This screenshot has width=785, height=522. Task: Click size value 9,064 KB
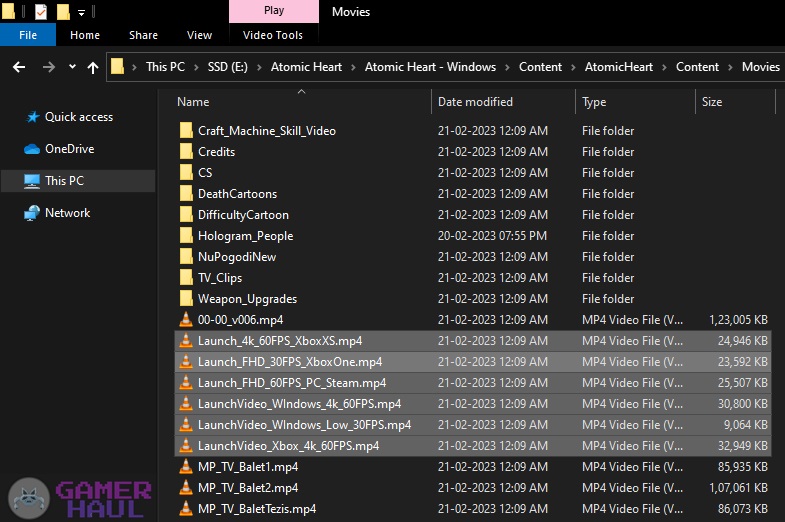pos(745,425)
